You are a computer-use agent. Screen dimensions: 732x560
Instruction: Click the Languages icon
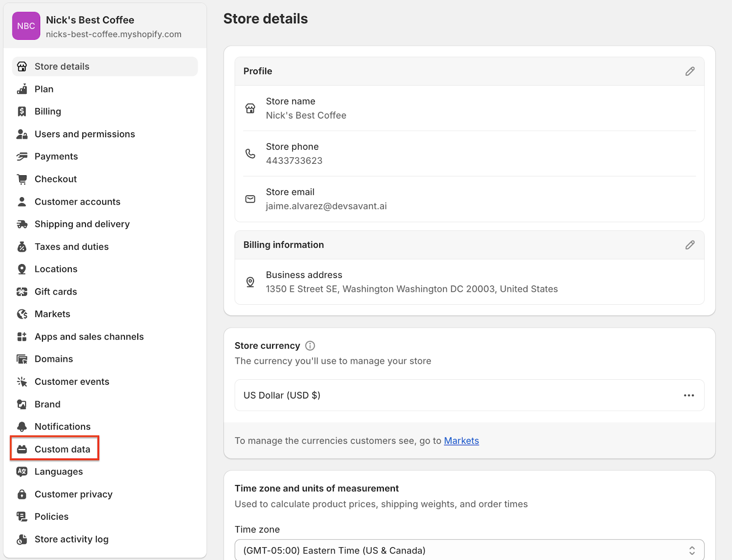(22, 472)
